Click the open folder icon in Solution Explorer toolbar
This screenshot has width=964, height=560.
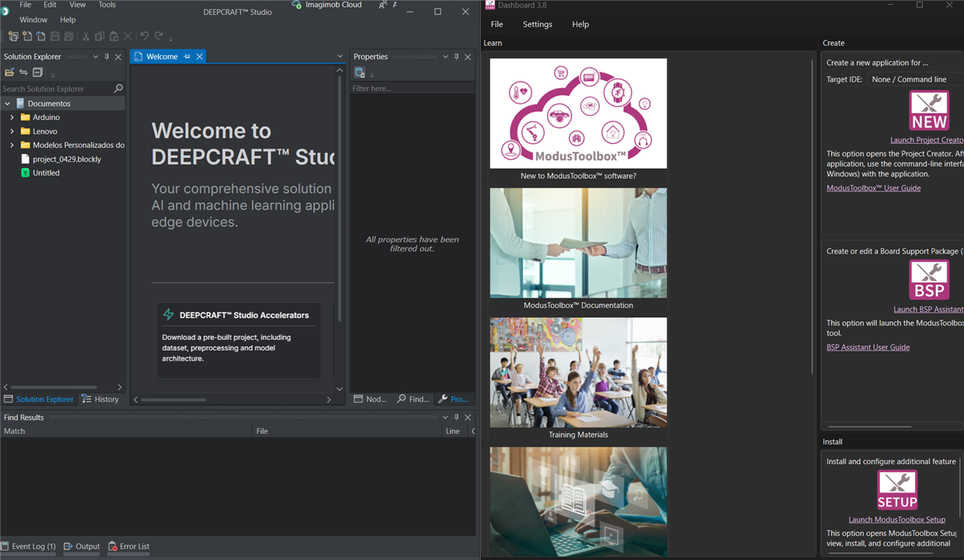coord(9,72)
